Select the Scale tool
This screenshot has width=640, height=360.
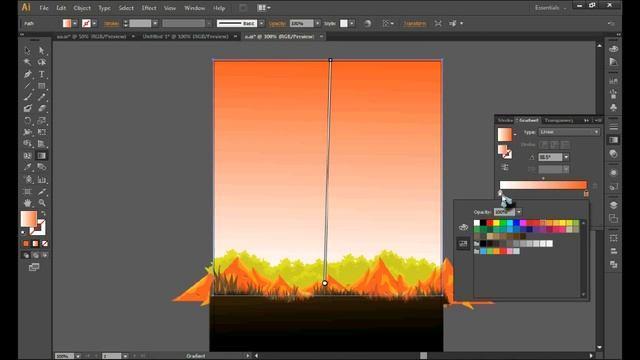[42, 121]
